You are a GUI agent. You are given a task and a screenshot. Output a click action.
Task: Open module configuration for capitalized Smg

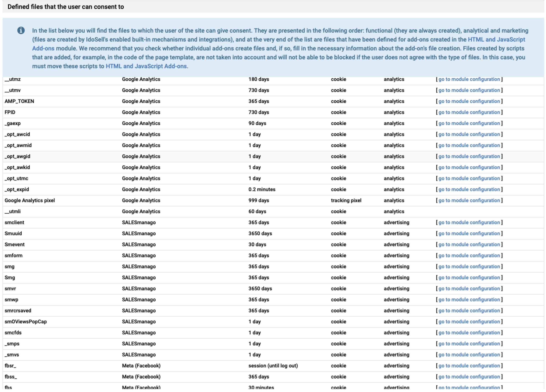click(469, 278)
